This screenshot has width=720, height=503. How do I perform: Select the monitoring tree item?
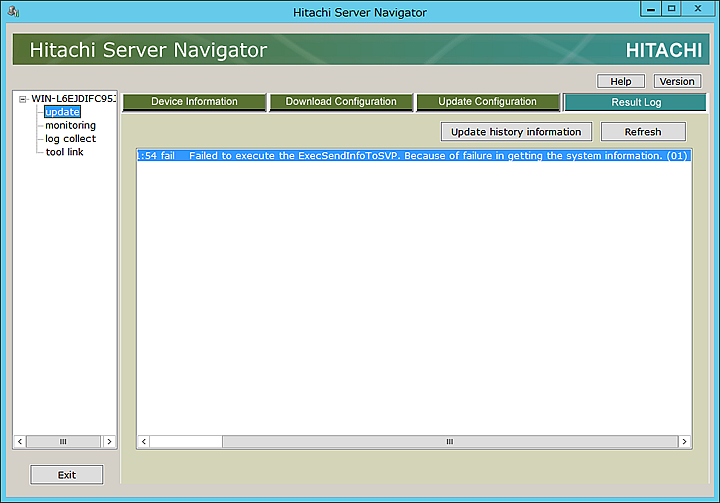pyautogui.click(x=70, y=125)
